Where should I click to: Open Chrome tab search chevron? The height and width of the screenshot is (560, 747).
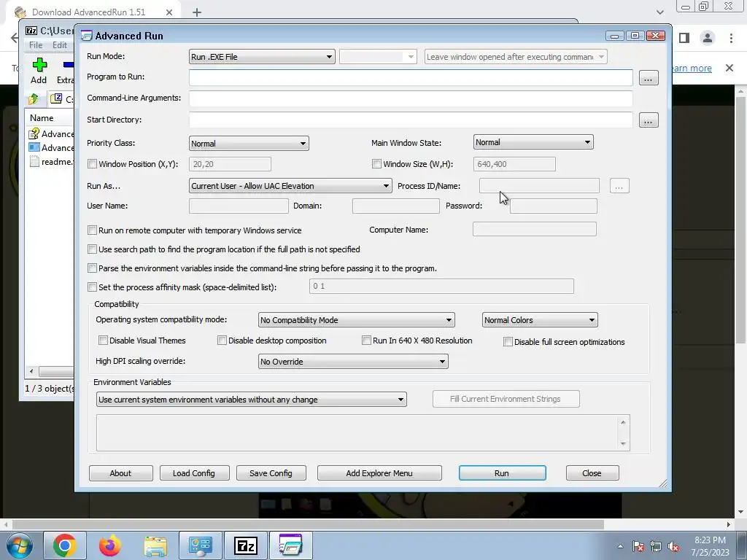pyautogui.click(x=659, y=12)
